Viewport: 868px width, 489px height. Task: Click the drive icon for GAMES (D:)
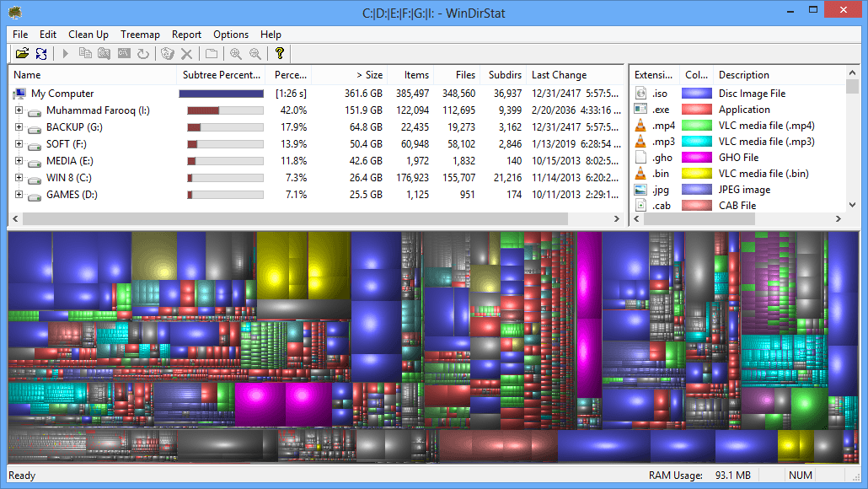pyautogui.click(x=35, y=196)
